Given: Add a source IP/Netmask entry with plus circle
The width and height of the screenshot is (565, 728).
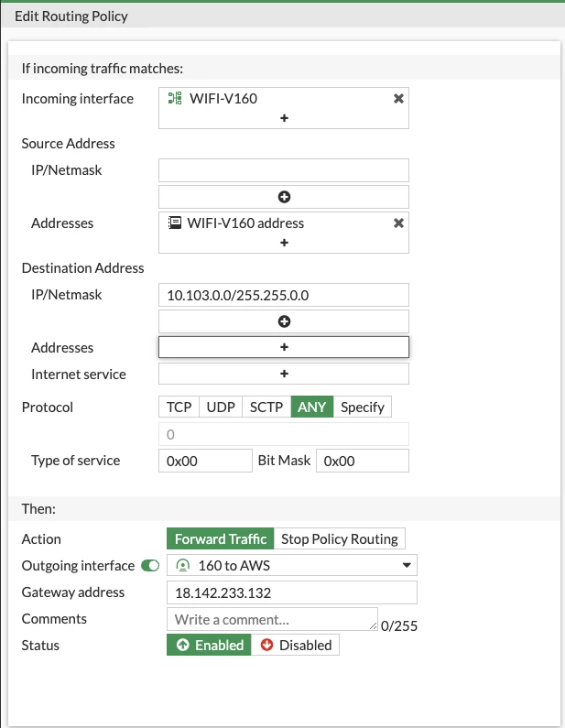Looking at the screenshot, I should tap(284, 197).
